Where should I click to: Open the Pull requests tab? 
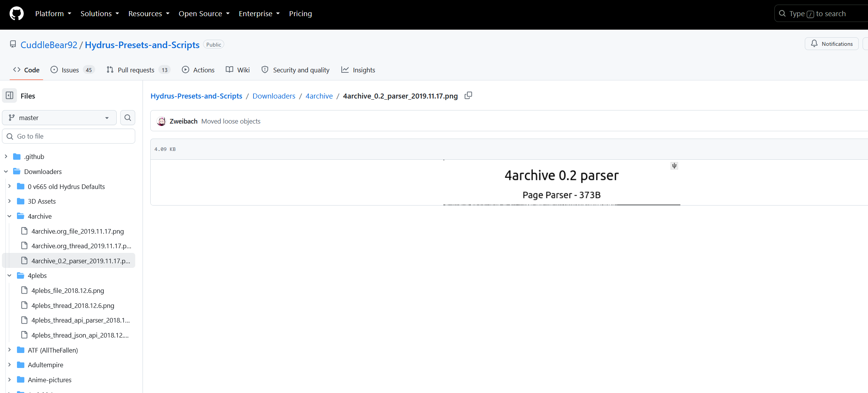pos(139,70)
